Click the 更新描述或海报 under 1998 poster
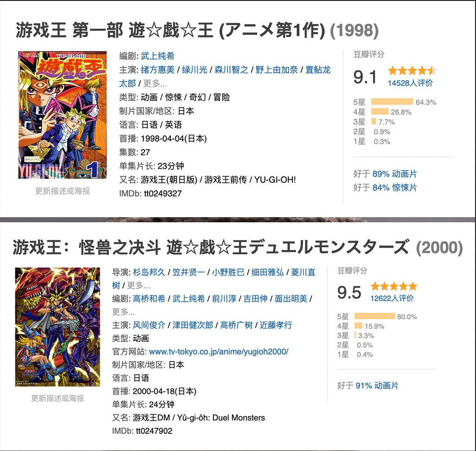 click(x=63, y=191)
